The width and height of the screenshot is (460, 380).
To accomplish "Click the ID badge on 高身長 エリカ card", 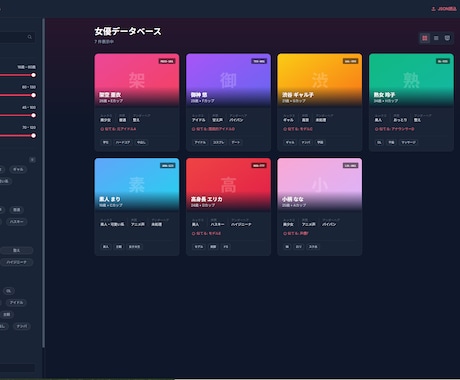I will click(x=259, y=166).
